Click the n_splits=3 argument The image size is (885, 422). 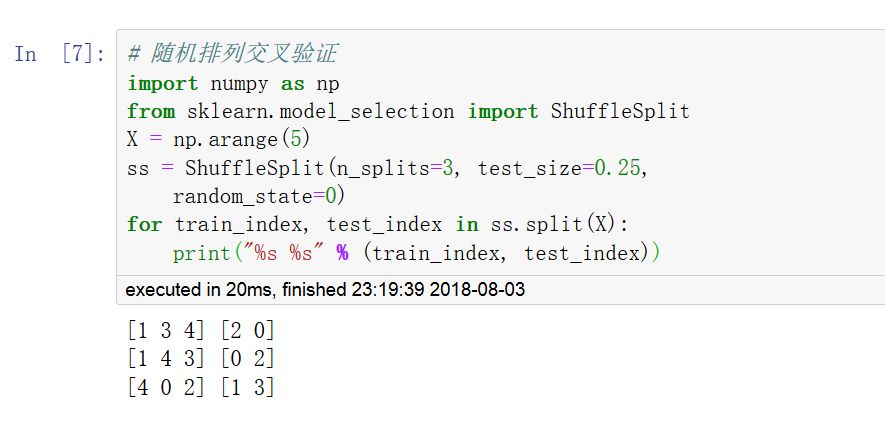tap(387, 167)
